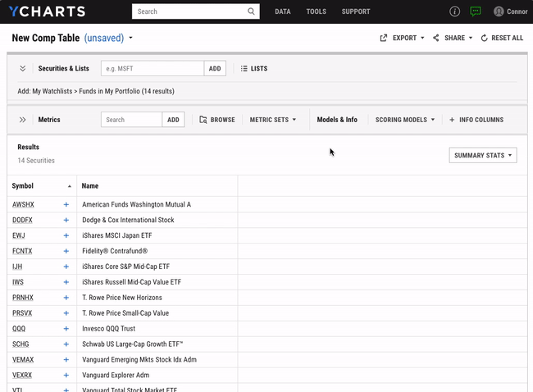This screenshot has width=533, height=392.
Task: Click the Name column header
Action: pos(89,186)
